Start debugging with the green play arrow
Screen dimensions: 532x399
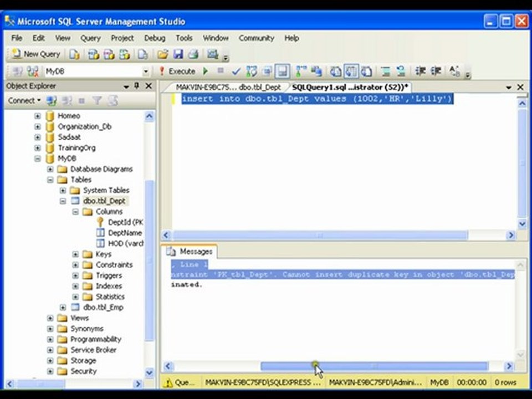click(205, 71)
